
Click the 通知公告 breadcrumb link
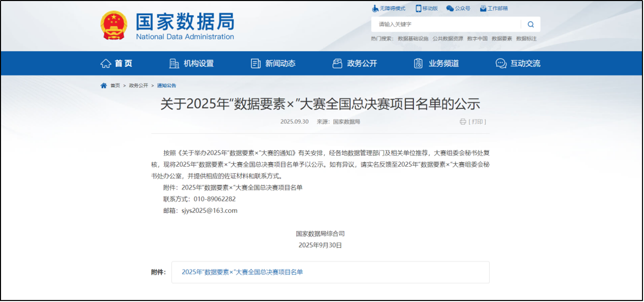click(x=166, y=86)
